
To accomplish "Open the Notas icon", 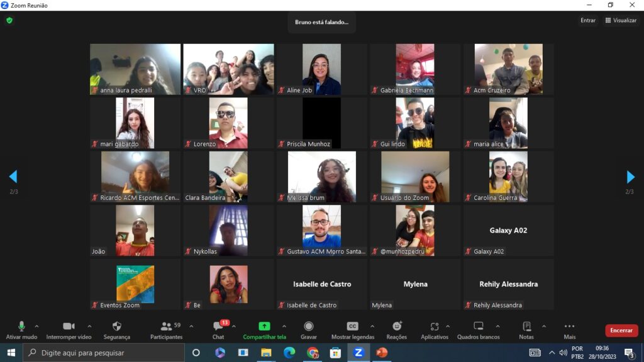I will (x=526, y=327).
